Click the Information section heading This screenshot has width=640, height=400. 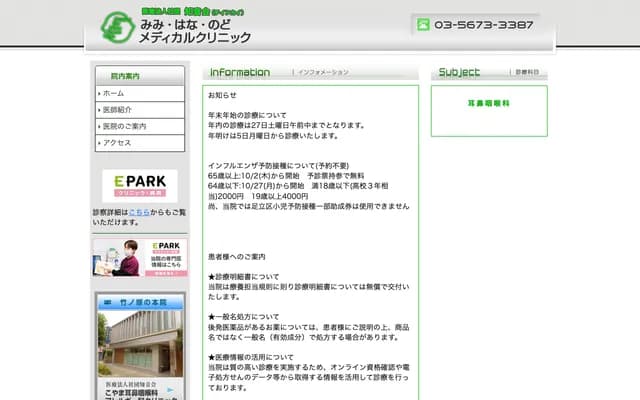[240, 72]
